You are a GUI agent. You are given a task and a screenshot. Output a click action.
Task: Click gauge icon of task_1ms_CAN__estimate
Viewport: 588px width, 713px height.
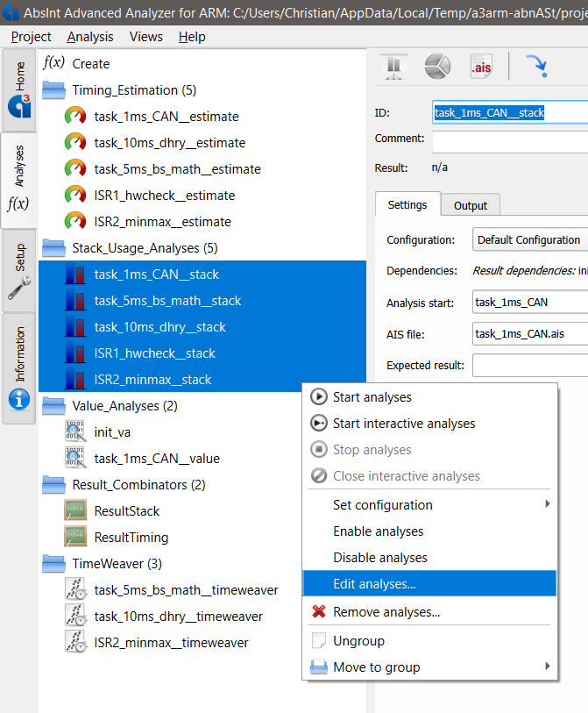point(75,117)
